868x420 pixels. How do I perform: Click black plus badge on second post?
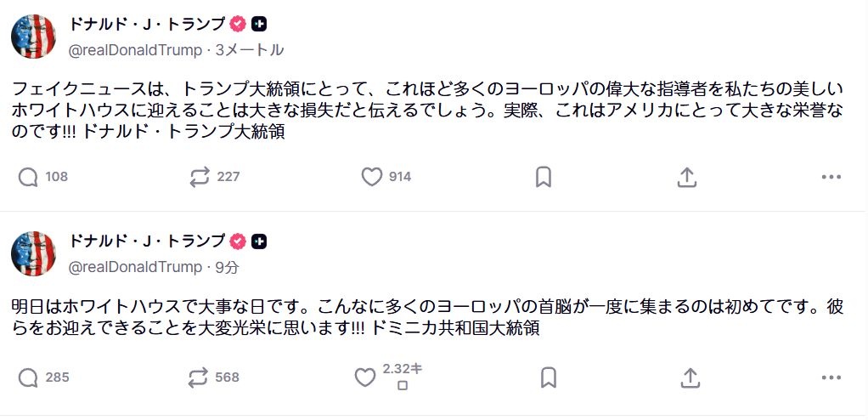pyautogui.click(x=260, y=241)
